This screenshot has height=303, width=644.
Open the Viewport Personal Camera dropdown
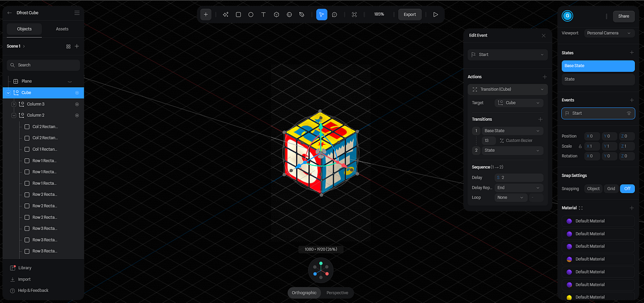[x=609, y=33]
